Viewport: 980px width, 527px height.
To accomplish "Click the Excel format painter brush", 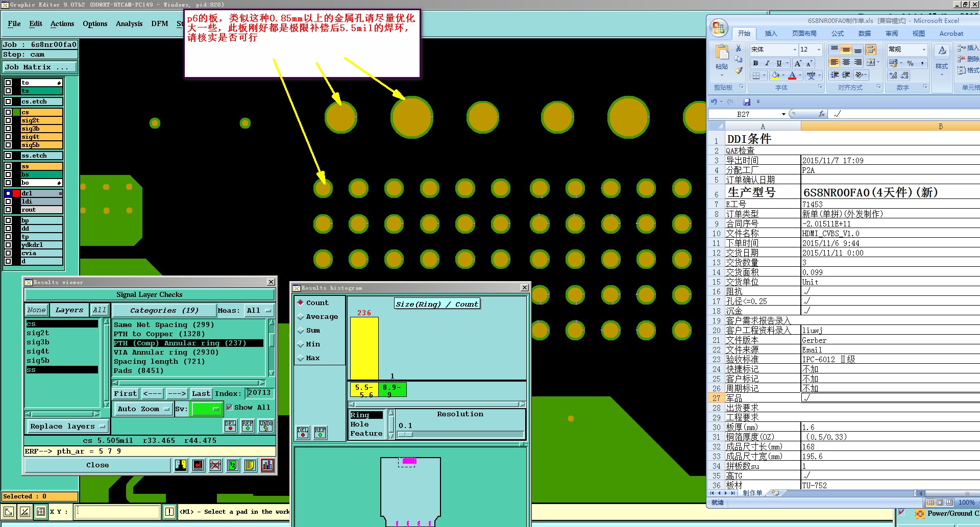I will pyautogui.click(x=739, y=70).
